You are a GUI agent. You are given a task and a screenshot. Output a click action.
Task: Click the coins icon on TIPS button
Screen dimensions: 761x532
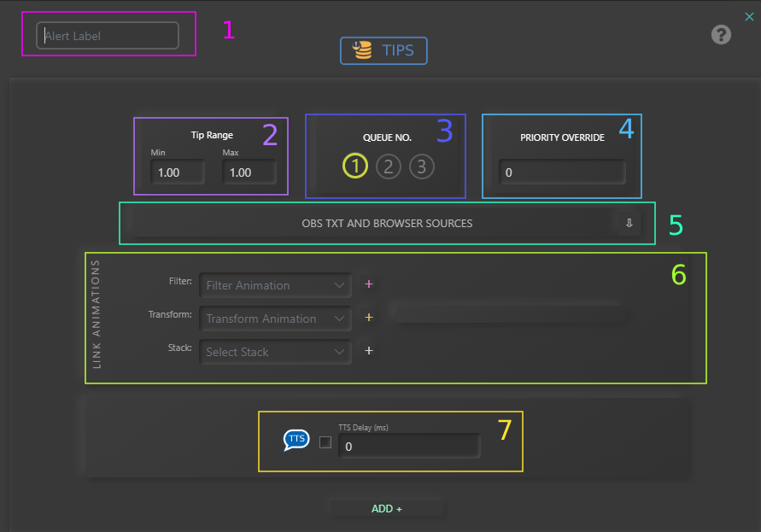[362, 50]
